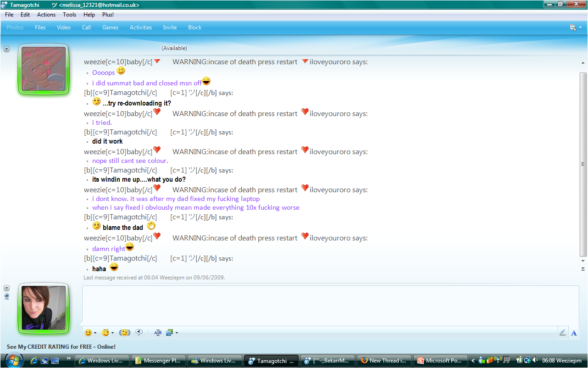
Task: Open the Actions menu
Action: tap(46, 15)
